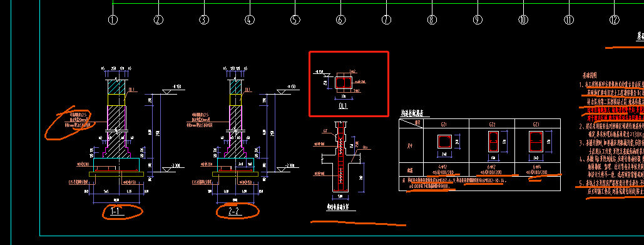Select grid axis bubble number 3
The height and width of the screenshot is (245, 644).
point(204,19)
